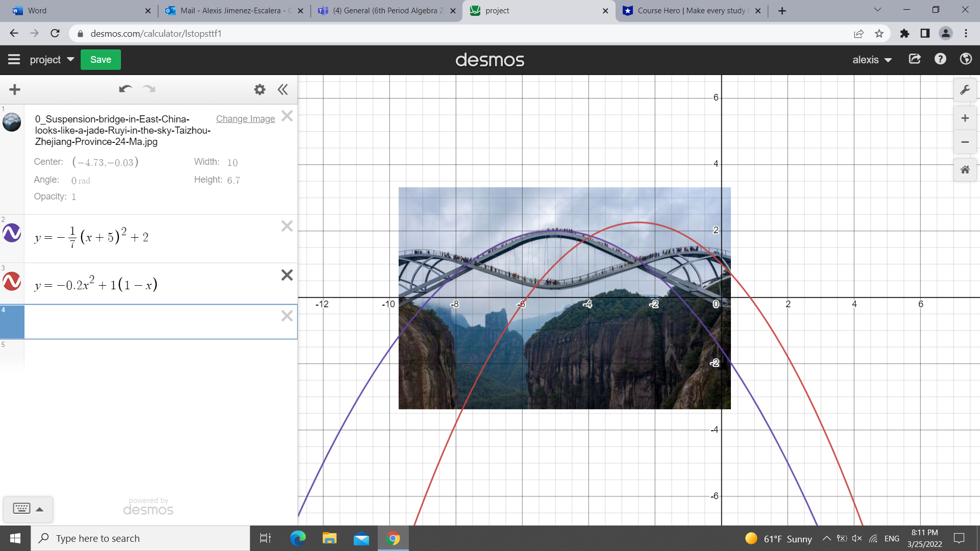Click the green Save button
980x551 pixels.
(101, 60)
